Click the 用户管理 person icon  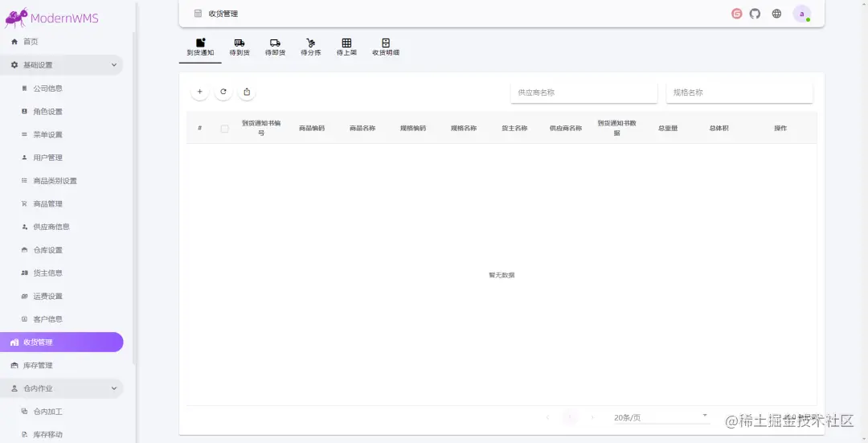pyautogui.click(x=24, y=158)
